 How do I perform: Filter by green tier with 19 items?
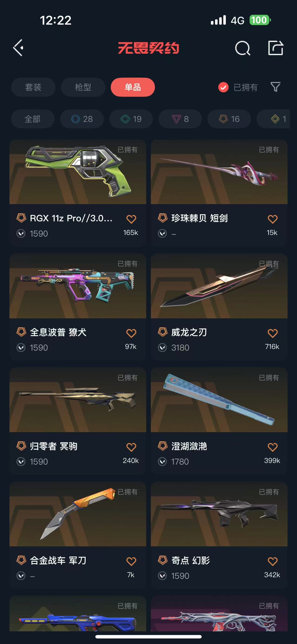point(131,119)
